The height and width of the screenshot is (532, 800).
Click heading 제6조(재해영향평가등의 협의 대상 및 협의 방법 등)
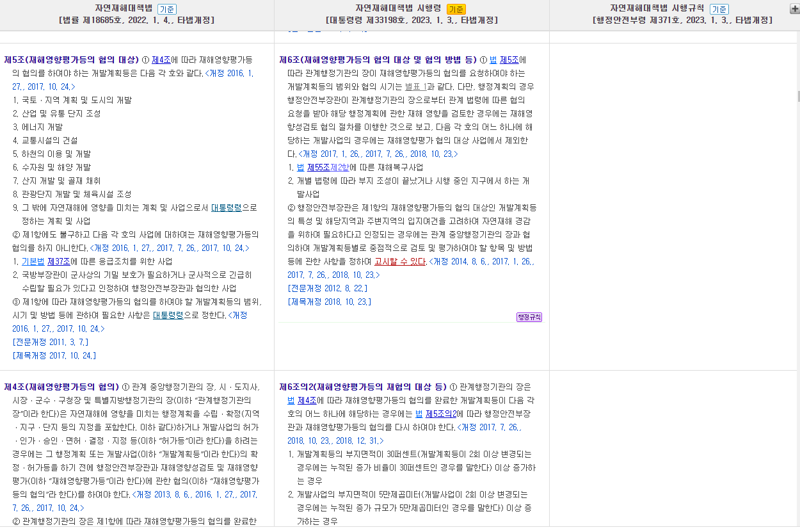[378, 60]
